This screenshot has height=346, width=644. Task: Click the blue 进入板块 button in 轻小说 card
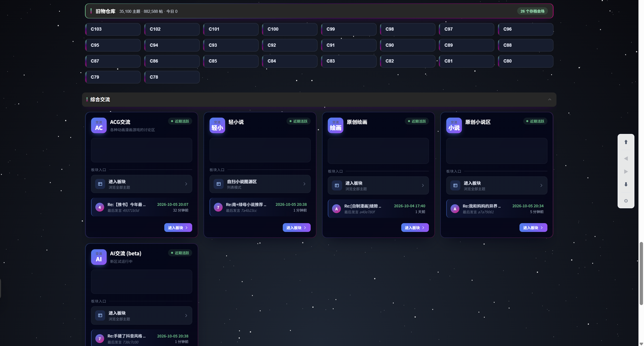click(297, 228)
